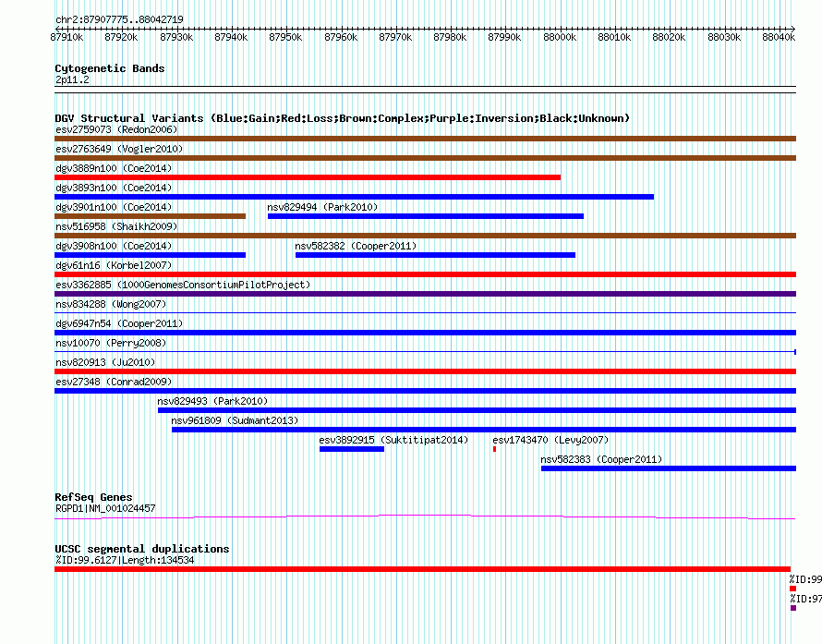Click the nsv829493 (Park2010) label

click(x=212, y=401)
